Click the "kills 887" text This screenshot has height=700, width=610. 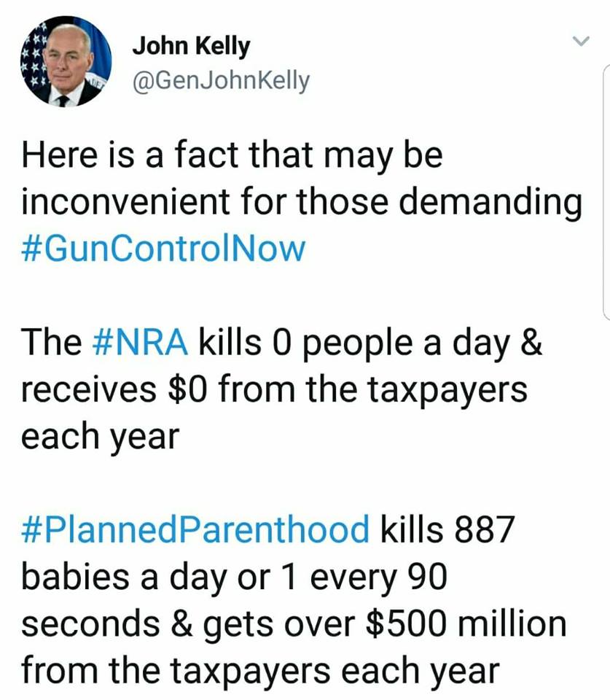pos(448,530)
